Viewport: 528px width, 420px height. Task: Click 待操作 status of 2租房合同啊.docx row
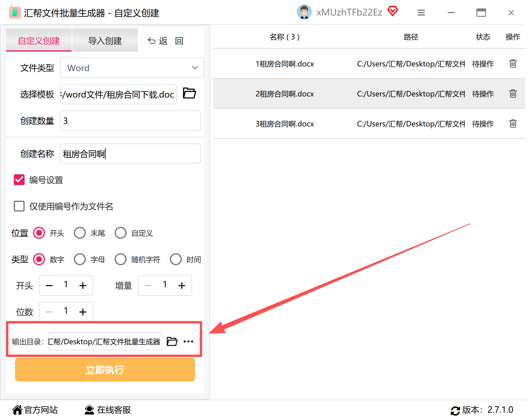pyautogui.click(x=483, y=94)
